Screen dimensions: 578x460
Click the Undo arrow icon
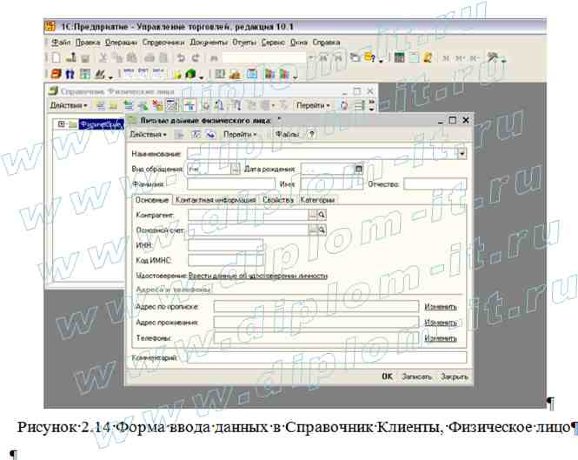tap(181, 58)
